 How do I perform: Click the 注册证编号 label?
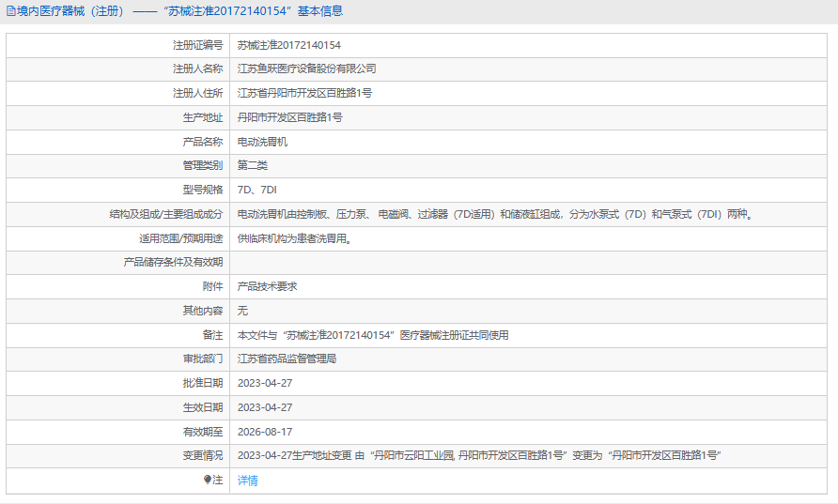click(197, 45)
